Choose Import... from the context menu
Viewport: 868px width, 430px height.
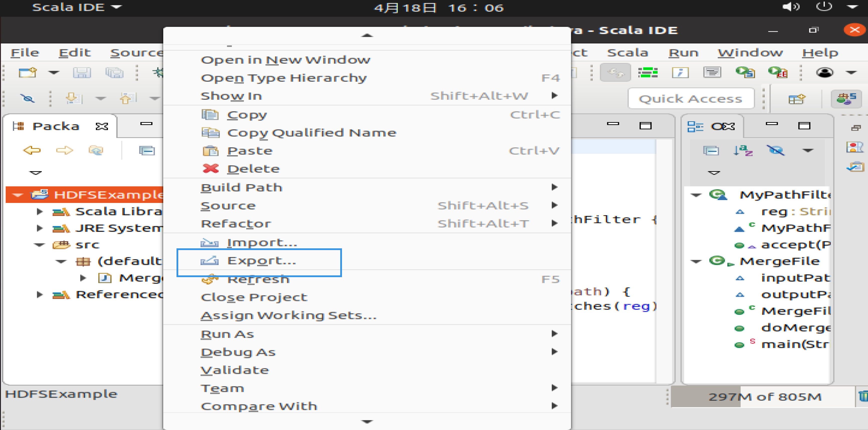pyautogui.click(x=367, y=243)
